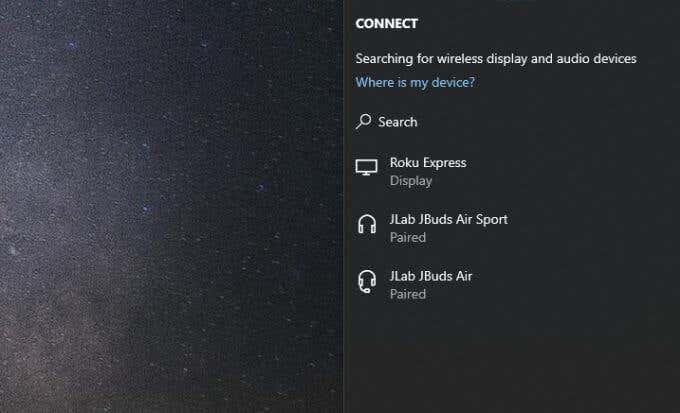
Task: Click the 'Display' subtitle under Roku Express
Action: [x=411, y=181]
